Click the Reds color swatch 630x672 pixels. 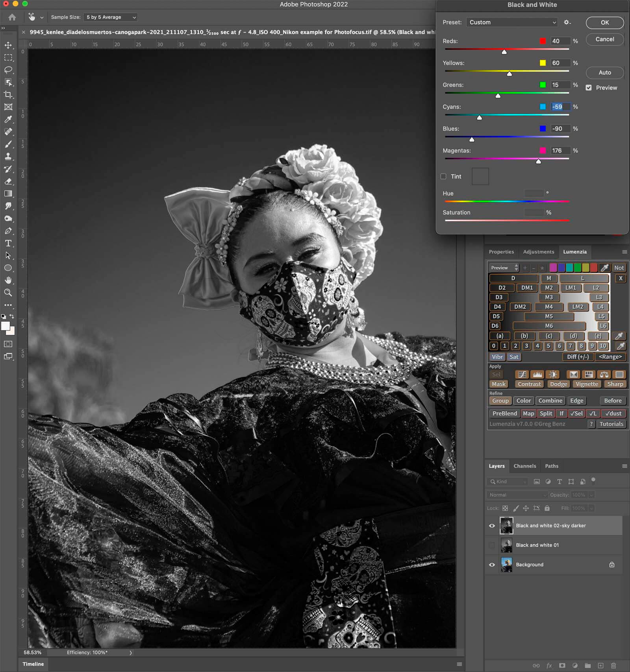click(x=543, y=41)
